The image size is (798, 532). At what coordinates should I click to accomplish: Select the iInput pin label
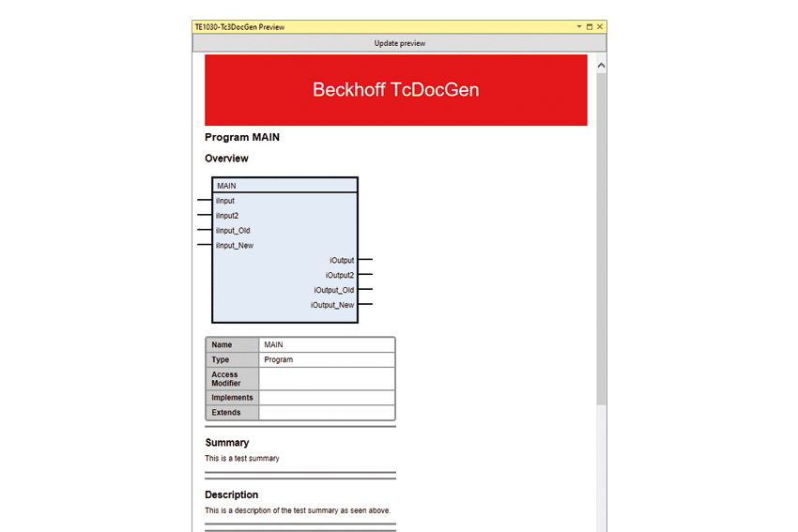pos(225,201)
